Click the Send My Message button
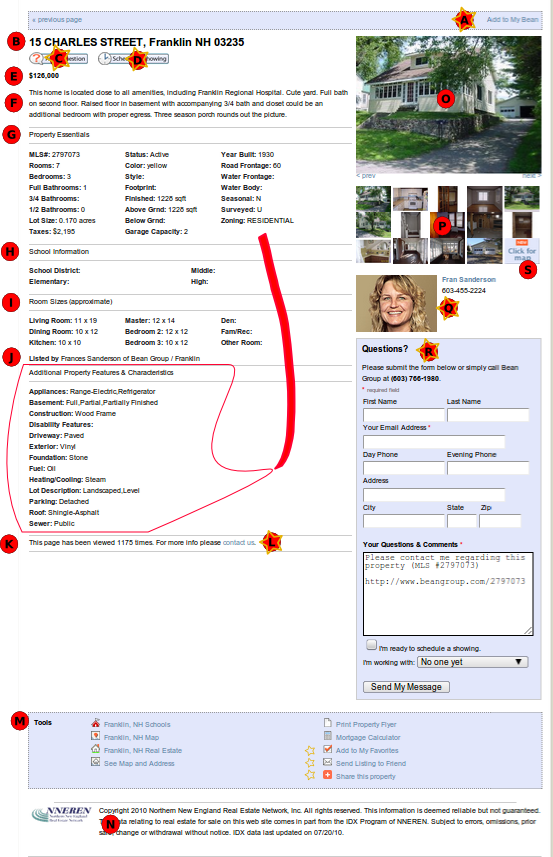This screenshot has height=857, width=553. (x=406, y=687)
